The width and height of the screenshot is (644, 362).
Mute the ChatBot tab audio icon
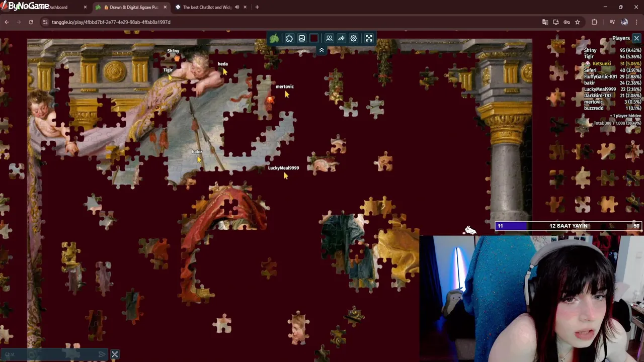(x=236, y=7)
